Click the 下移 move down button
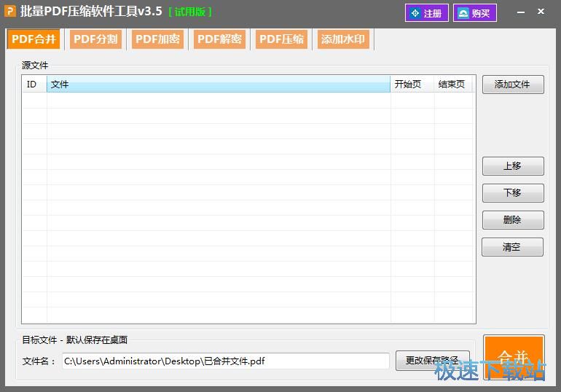 (513, 193)
